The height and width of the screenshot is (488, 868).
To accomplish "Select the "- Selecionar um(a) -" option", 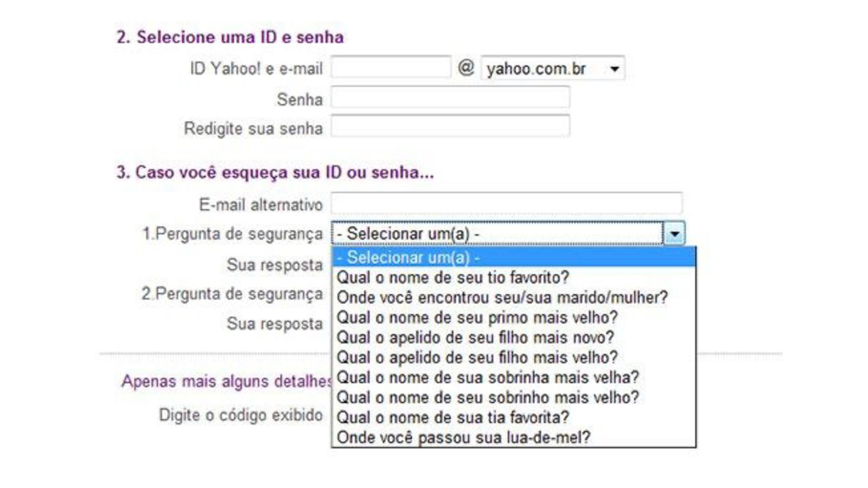I will pos(513,257).
